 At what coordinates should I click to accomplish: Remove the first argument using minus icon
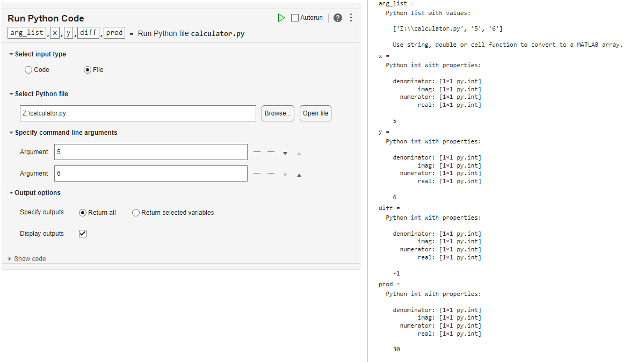(x=257, y=152)
